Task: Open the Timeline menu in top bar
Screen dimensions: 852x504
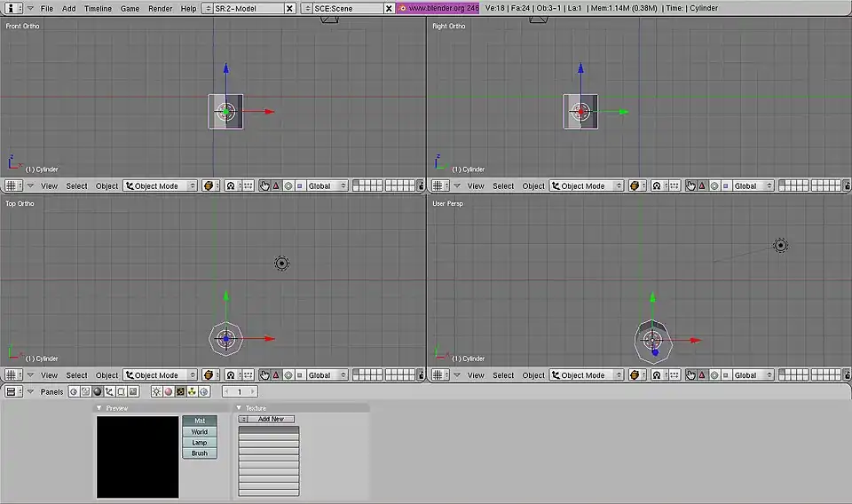Action: (x=98, y=8)
